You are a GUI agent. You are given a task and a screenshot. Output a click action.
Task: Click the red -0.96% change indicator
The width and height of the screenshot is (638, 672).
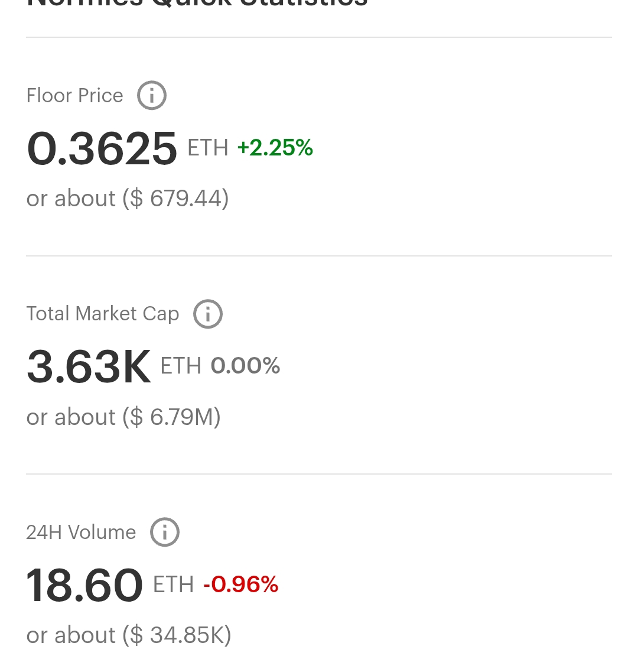click(x=241, y=584)
